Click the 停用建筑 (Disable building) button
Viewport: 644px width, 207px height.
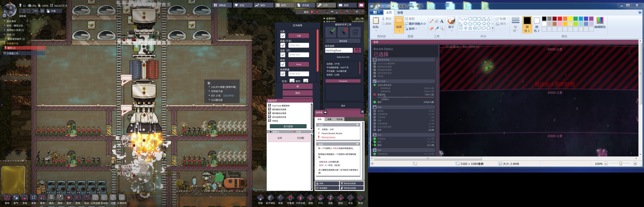click(327, 188)
